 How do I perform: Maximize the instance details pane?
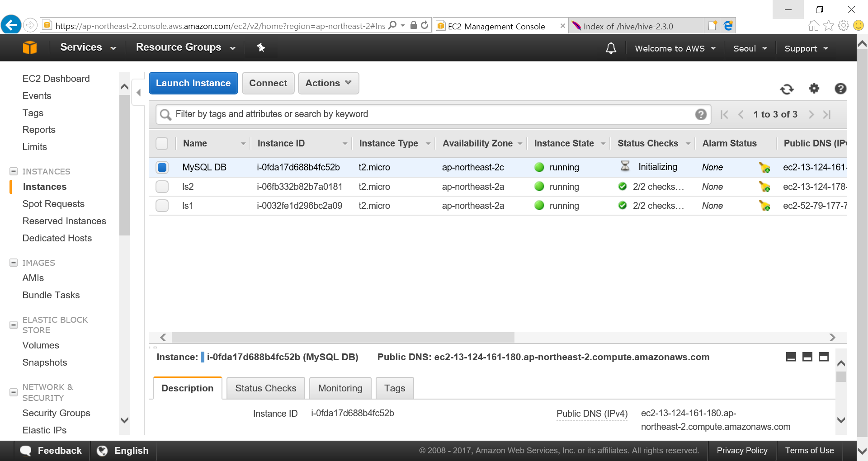pyautogui.click(x=824, y=357)
